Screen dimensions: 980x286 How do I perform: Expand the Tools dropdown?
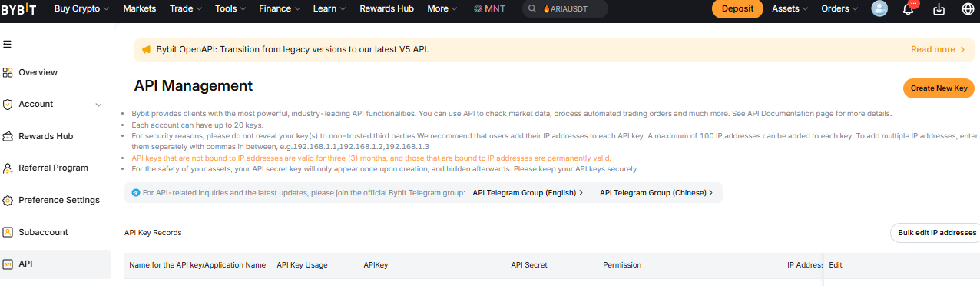pyautogui.click(x=231, y=9)
